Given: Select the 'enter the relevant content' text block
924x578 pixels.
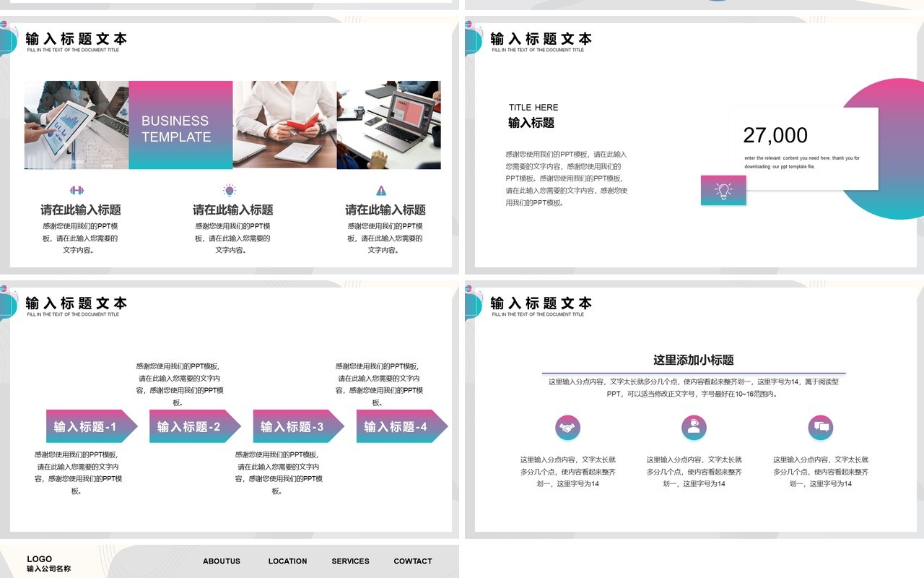Looking at the screenshot, I should click(x=802, y=162).
